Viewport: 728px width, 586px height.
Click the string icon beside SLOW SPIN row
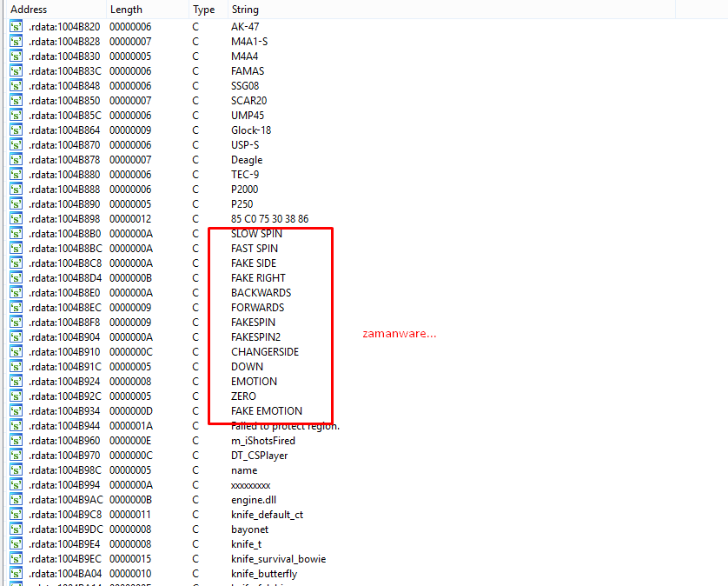(16, 234)
